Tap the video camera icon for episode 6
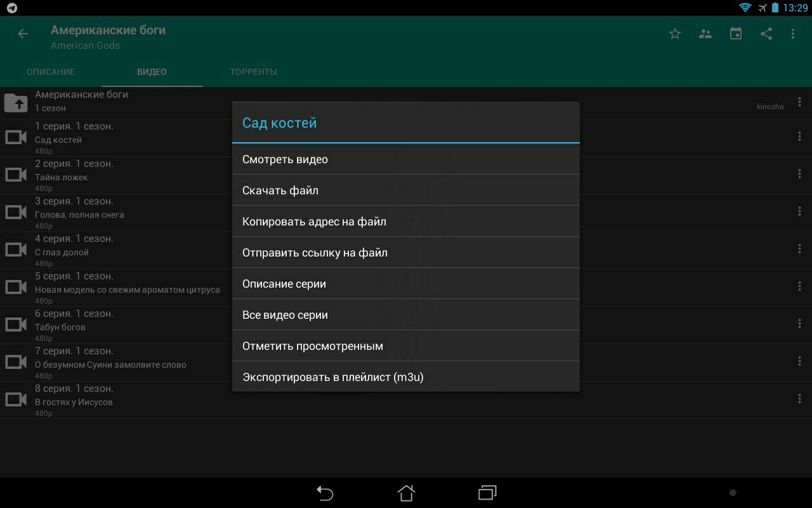The width and height of the screenshot is (812, 508). [x=16, y=324]
